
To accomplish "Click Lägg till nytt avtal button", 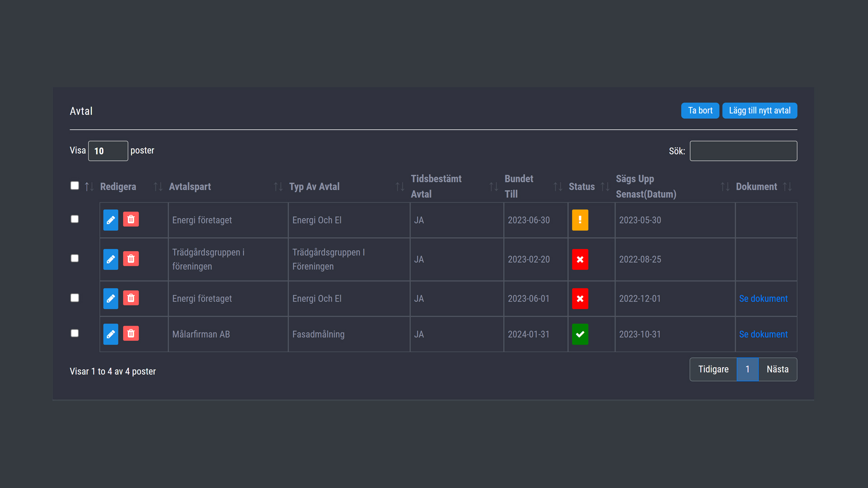I will (759, 111).
